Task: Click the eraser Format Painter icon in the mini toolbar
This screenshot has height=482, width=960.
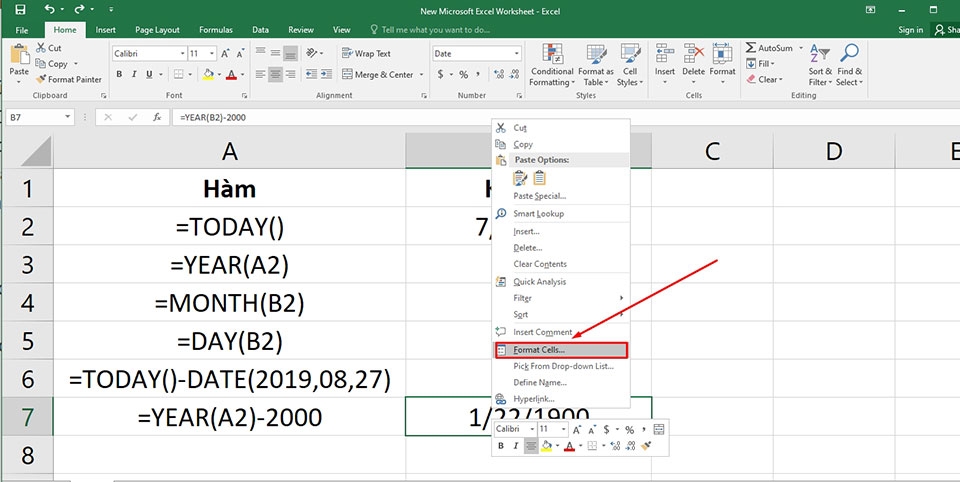Action: point(645,446)
